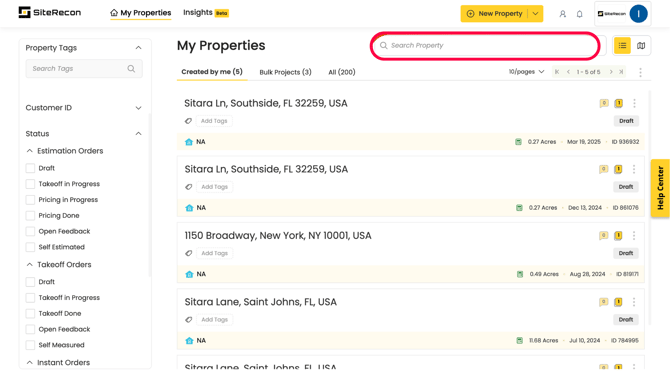Collapse Estimation Orders group

(29, 150)
